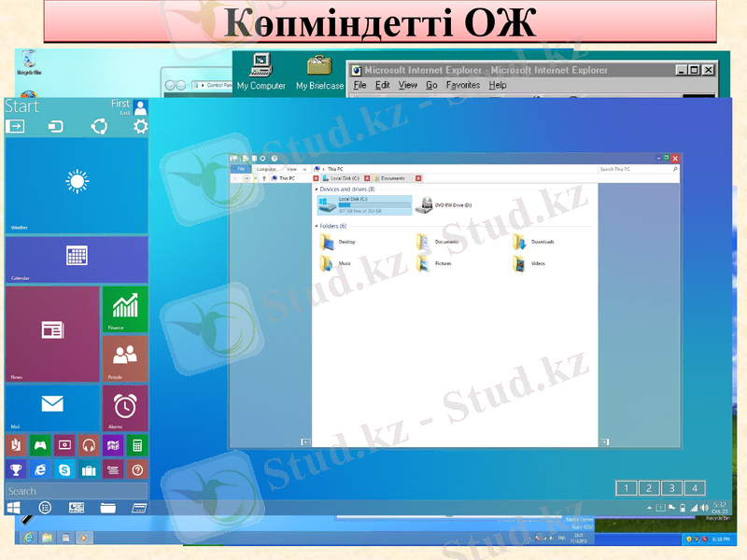747x560 pixels.
Task: Open the Alarms tile
Action: [124, 407]
